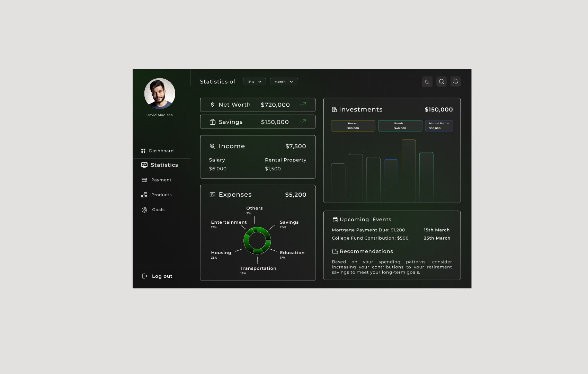Click the Salary $6,000 amount
Viewport: 588px width, 374px height.
point(218,169)
